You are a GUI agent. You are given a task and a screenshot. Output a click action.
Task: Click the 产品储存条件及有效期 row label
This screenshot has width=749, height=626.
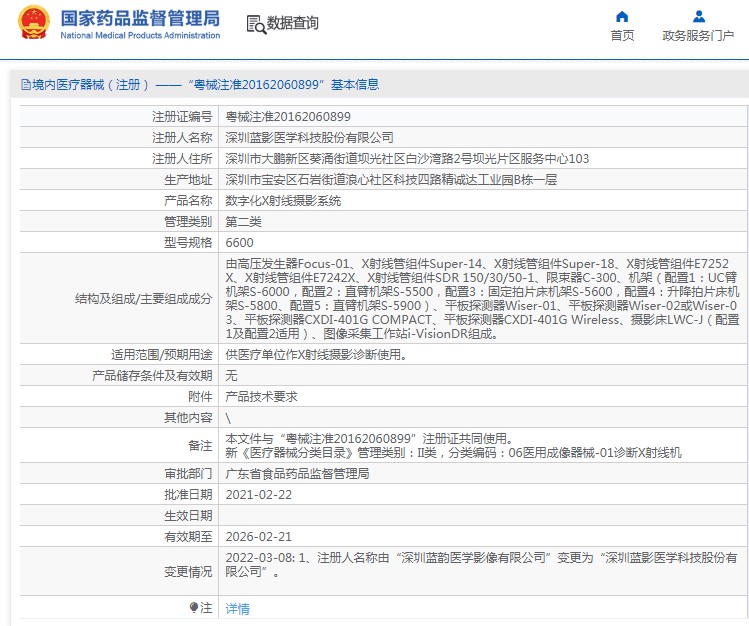coord(152,376)
